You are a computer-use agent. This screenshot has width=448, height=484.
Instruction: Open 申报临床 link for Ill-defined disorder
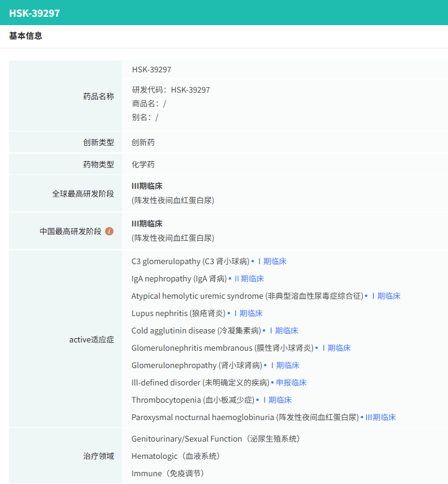coord(291,382)
